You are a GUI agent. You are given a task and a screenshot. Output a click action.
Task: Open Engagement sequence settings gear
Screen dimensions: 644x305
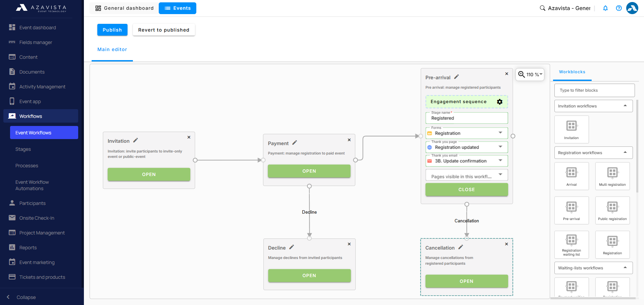500,102
